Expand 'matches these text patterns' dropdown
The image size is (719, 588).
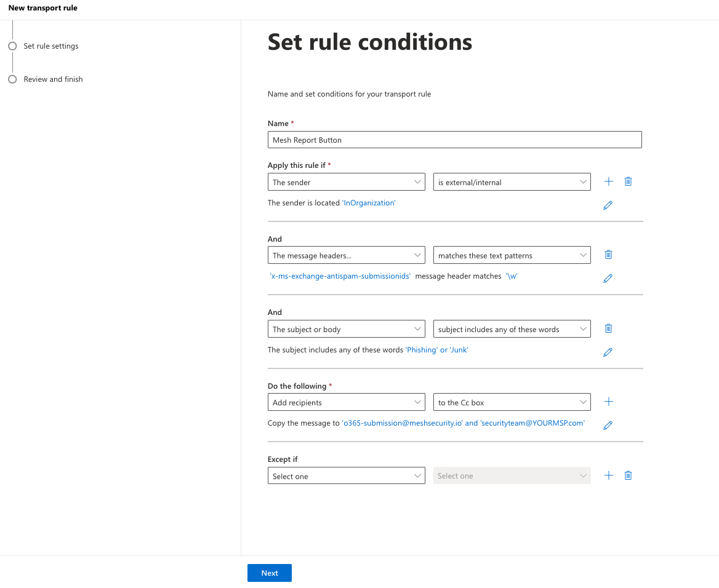click(x=512, y=255)
